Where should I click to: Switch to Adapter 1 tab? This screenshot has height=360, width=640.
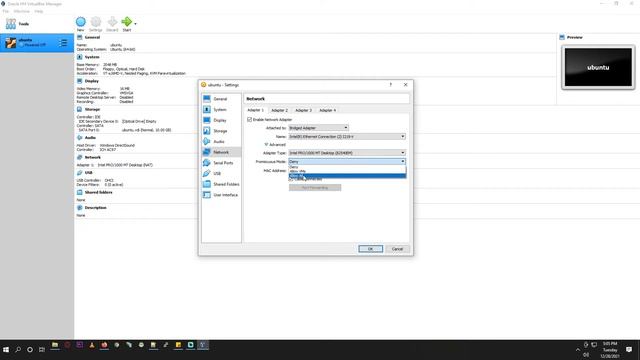tap(256, 110)
